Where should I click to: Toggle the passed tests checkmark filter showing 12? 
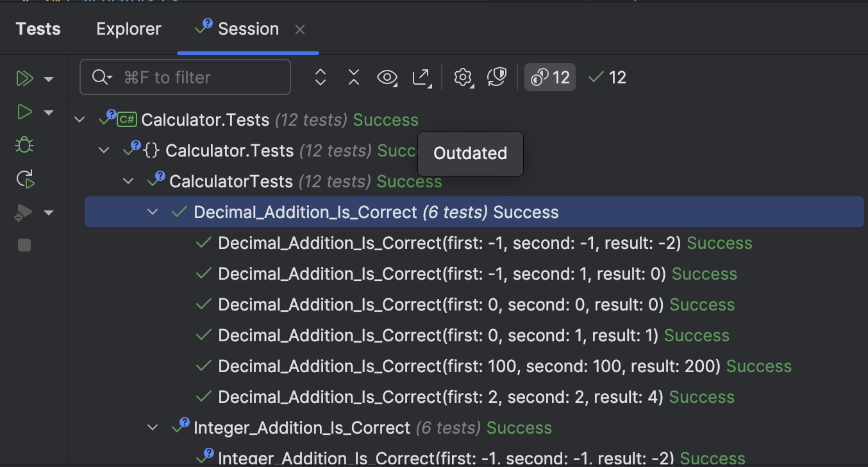[x=605, y=77]
